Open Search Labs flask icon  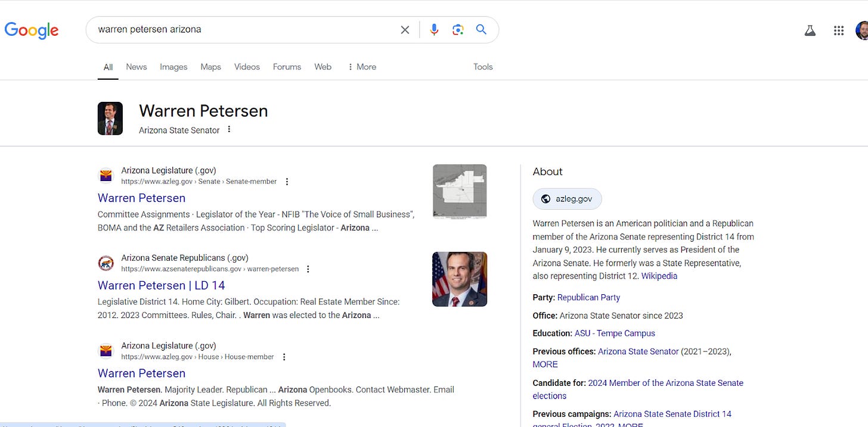[810, 30]
